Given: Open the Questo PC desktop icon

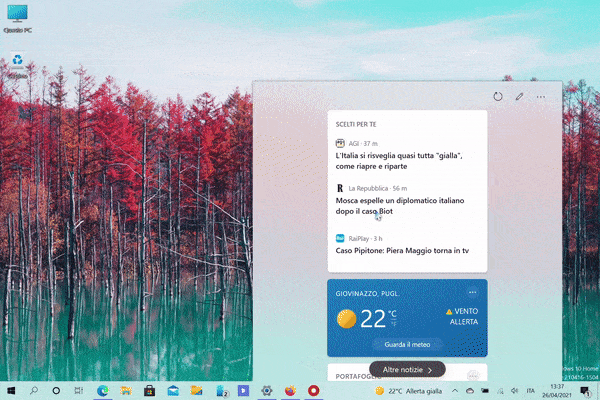Looking at the screenshot, I should (17, 18).
